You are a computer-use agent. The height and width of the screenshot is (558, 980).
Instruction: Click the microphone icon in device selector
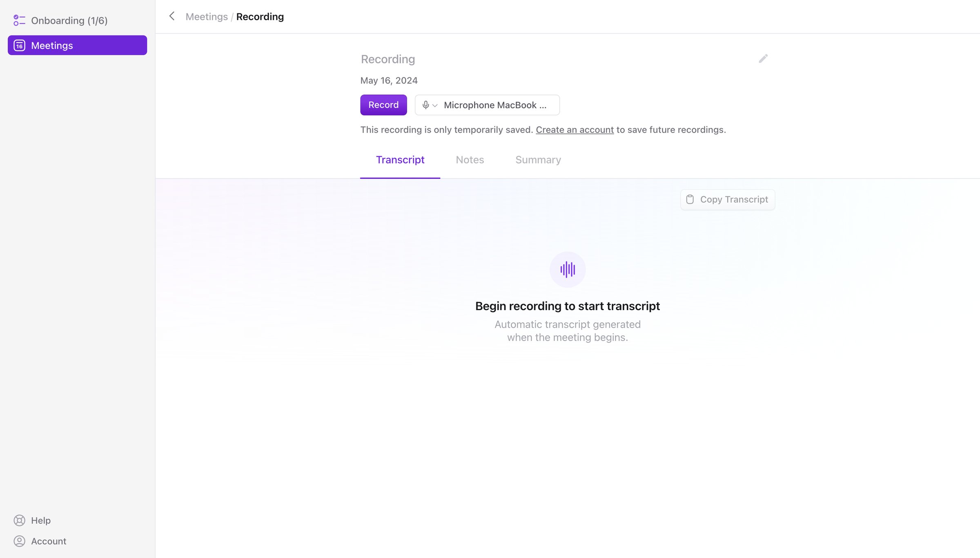425,105
